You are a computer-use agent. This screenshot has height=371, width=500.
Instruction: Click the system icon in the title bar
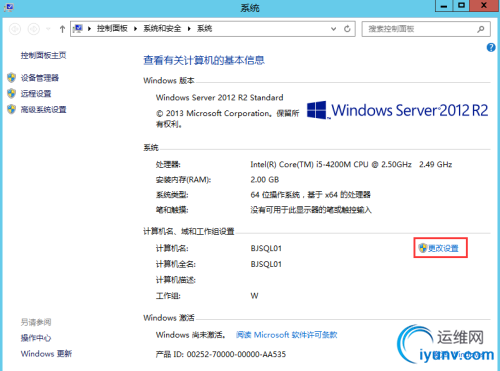click(9, 7)
